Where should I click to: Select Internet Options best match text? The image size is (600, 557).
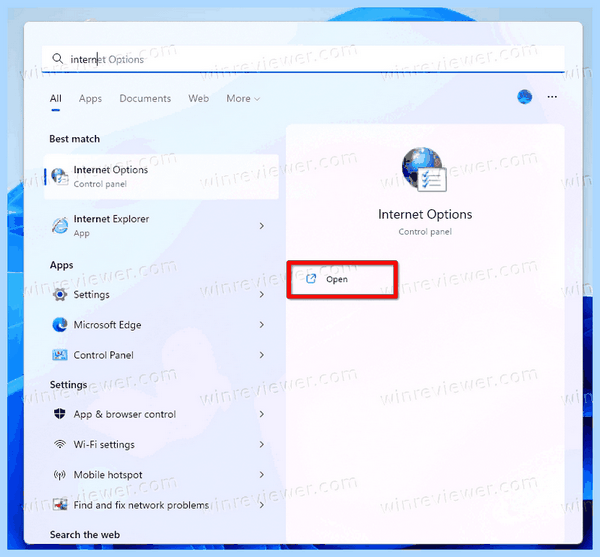[x=111, y=170]
